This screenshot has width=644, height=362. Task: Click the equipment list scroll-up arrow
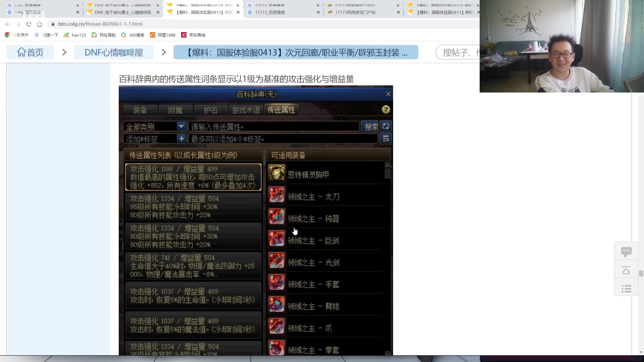387,166
